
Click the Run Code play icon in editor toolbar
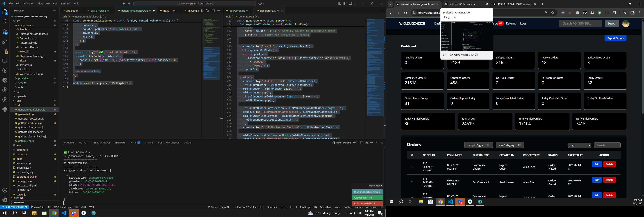pos(202,11)
